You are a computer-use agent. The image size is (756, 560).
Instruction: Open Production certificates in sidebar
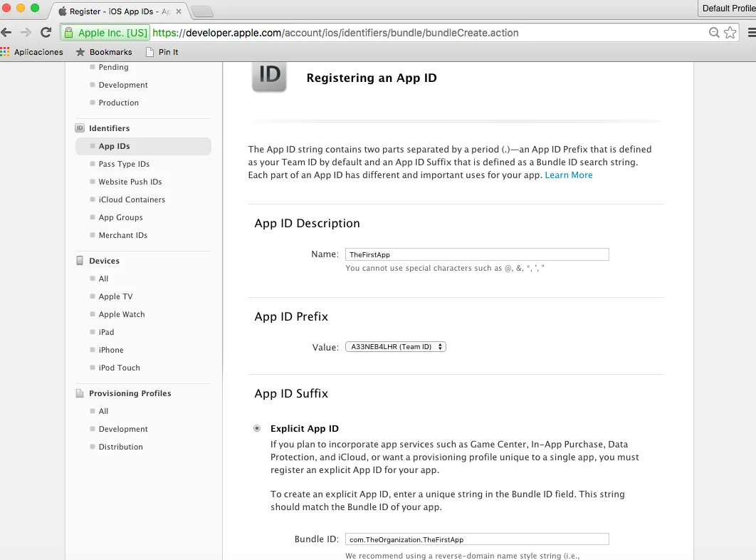(x=119, y=103)
